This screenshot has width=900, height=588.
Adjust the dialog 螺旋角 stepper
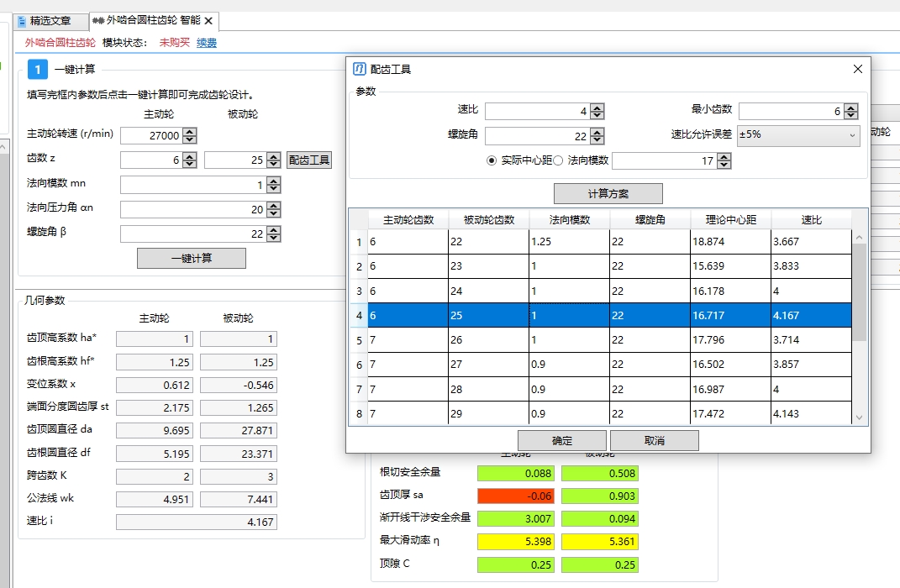(x=597, y=136)
